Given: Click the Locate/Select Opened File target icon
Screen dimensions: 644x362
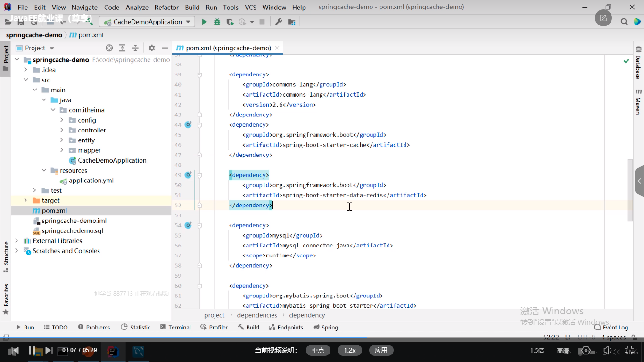Looking at the screenshot, I should pyautogui.click(x=109, y=48).
